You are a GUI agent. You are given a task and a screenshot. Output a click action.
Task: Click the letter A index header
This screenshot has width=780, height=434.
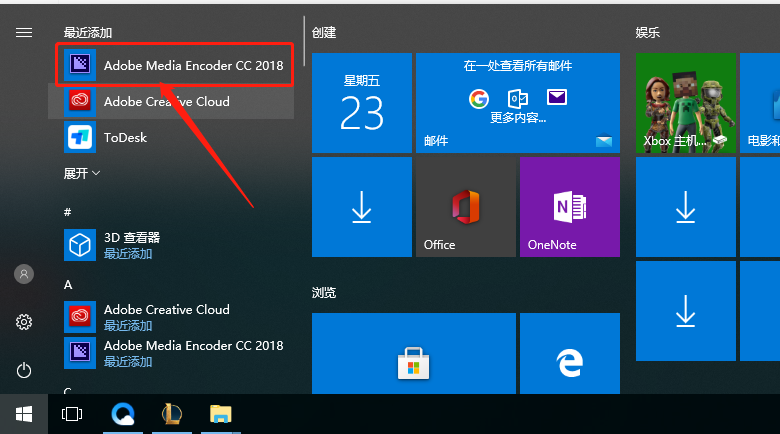[68, 285]
